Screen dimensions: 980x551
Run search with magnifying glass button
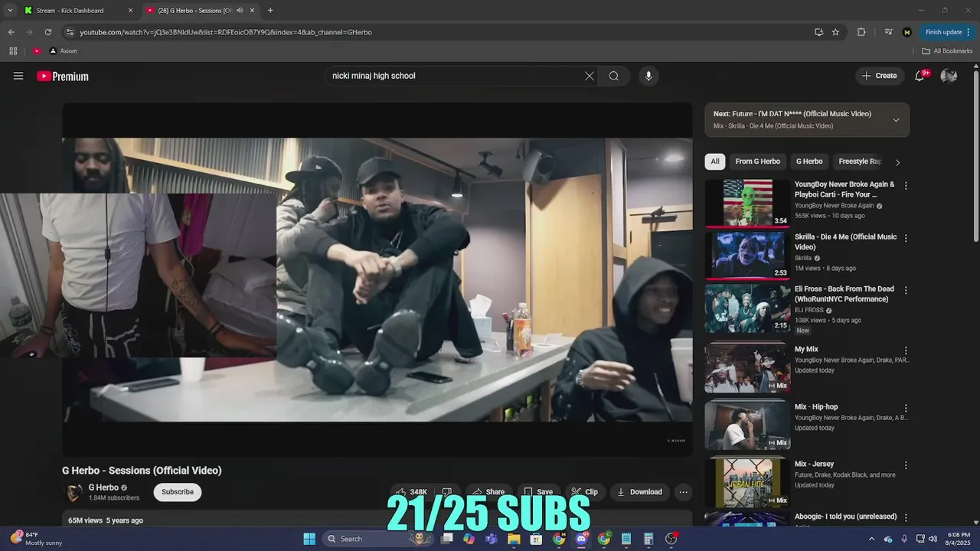coord(614,76)
